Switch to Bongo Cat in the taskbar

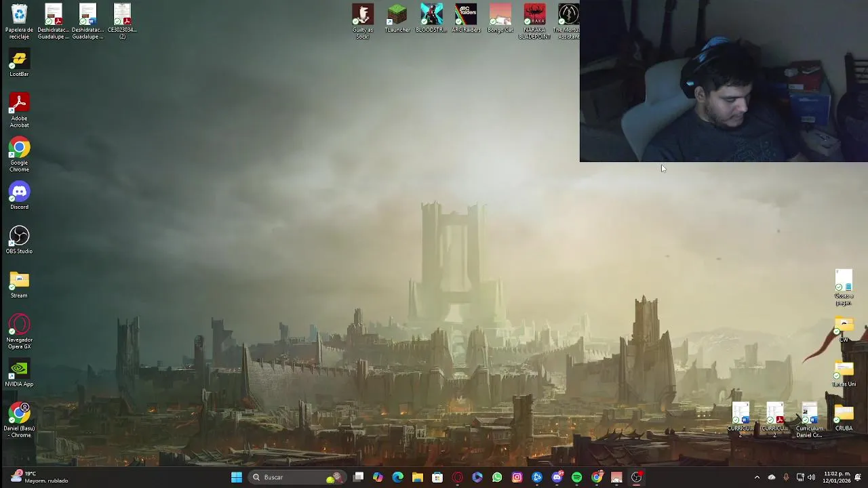[x=616, y=477]
